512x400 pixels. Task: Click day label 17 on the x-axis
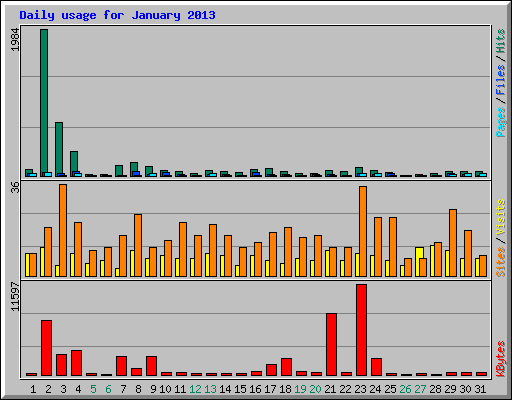tap(270, 389)
